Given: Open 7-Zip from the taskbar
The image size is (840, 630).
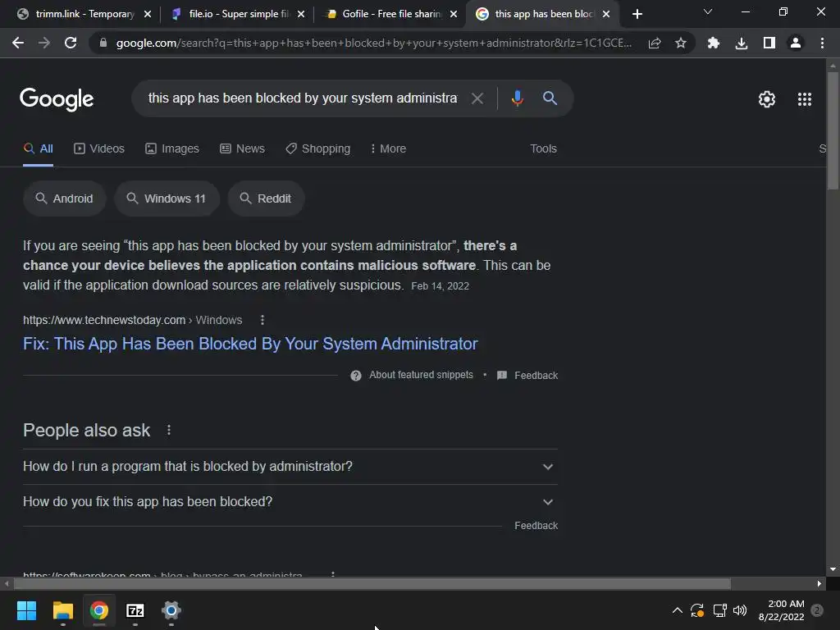Looking at the screenshot, I should click(135, 610).
